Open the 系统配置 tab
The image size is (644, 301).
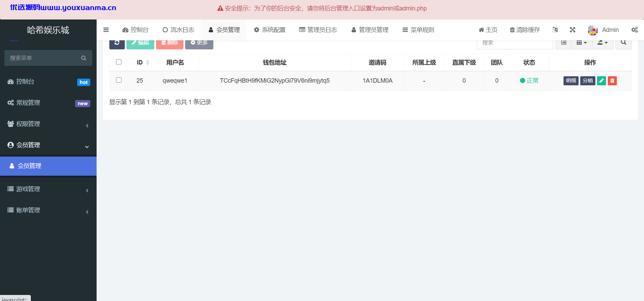tap(270, 30)
